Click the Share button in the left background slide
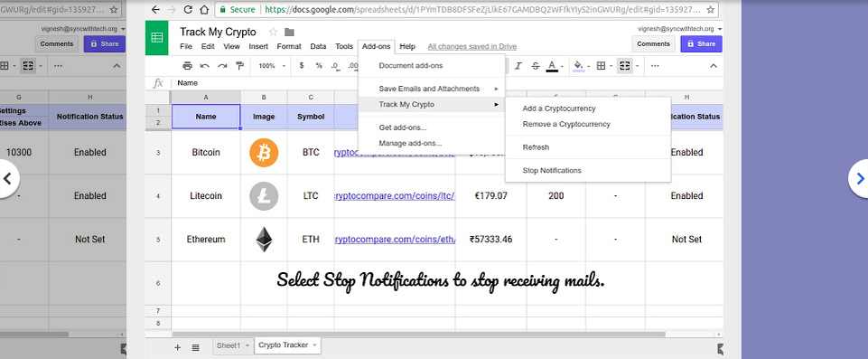868x359 pixels. pos(105,43)
